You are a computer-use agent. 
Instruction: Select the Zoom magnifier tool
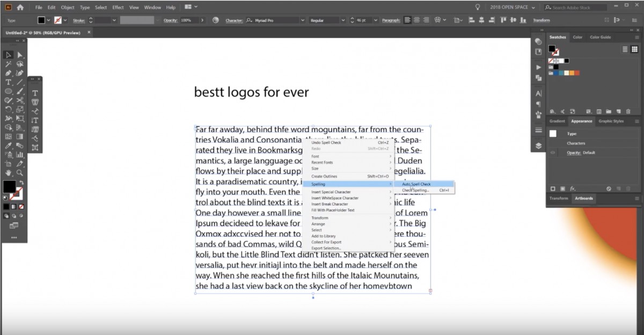point(20,173)
